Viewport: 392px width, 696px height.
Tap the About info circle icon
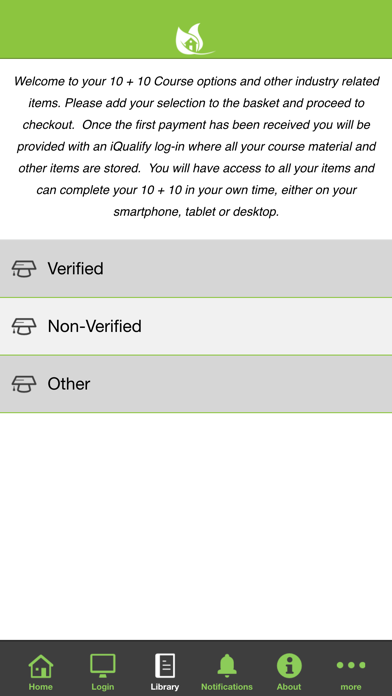tap(289, 666)
